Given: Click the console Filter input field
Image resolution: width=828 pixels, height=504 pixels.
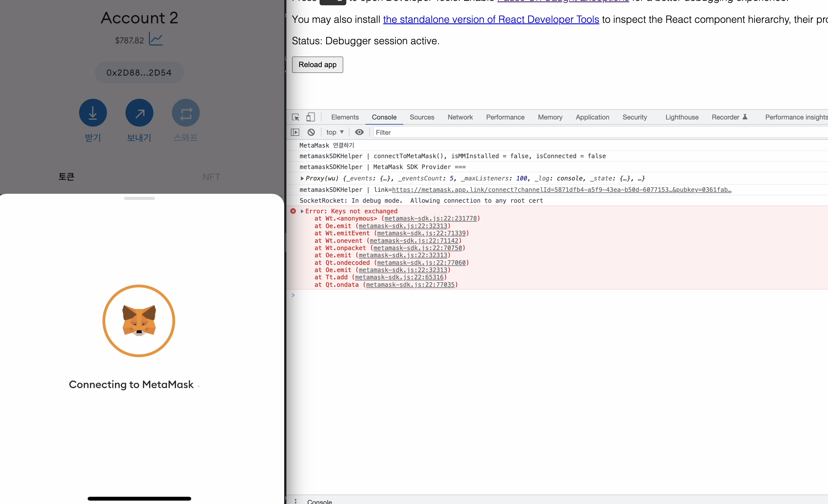Looking at the screenshot, I should (600, 132).
